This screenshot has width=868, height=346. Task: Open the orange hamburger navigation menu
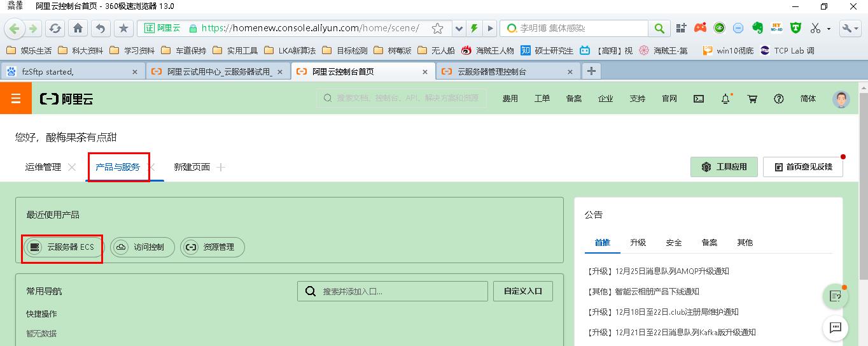pyautogui.click(x=16, y=99)
